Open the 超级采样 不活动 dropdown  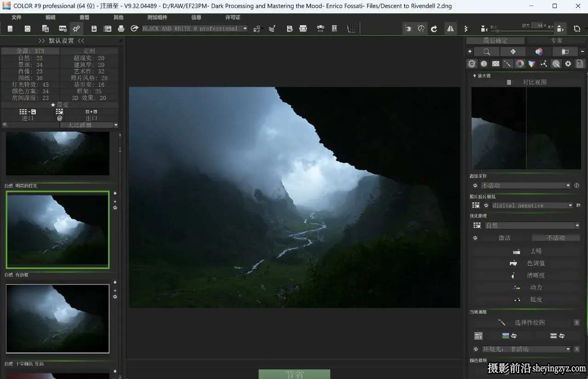pos(526,185)
